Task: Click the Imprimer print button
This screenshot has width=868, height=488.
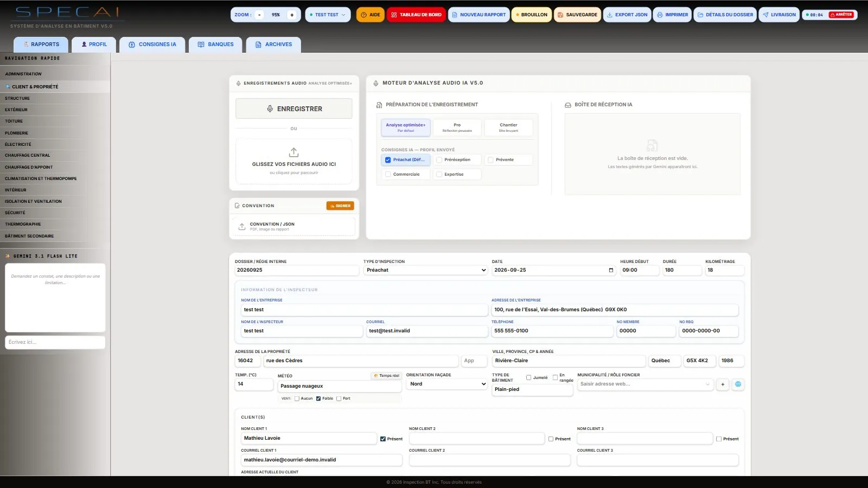Action: 672,15
